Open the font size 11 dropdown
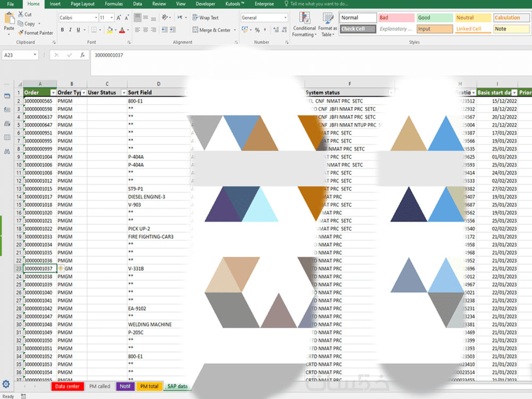Screen dimensions: 532x399 [x=112, y=18]
